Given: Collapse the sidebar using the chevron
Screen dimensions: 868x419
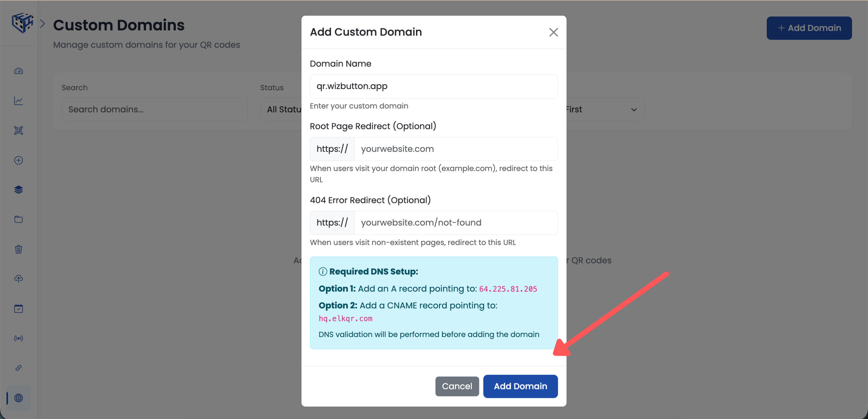Looking at the screenshot, I should click(43, 23).
